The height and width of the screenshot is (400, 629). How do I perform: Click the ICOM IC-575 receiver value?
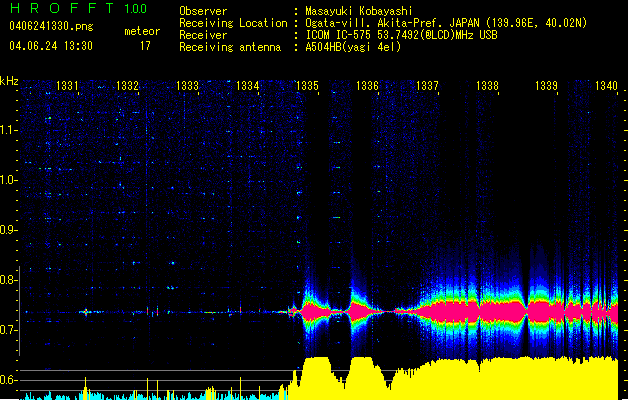(x=401, y=35)
